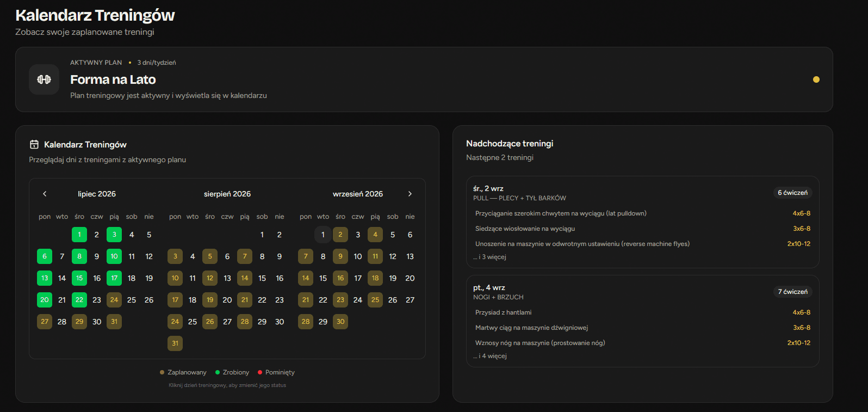This screenshot has height=412, width=868.
Task: Click 'Wznosy nóg na maszynie' exercise row
Action: (643, 343)
